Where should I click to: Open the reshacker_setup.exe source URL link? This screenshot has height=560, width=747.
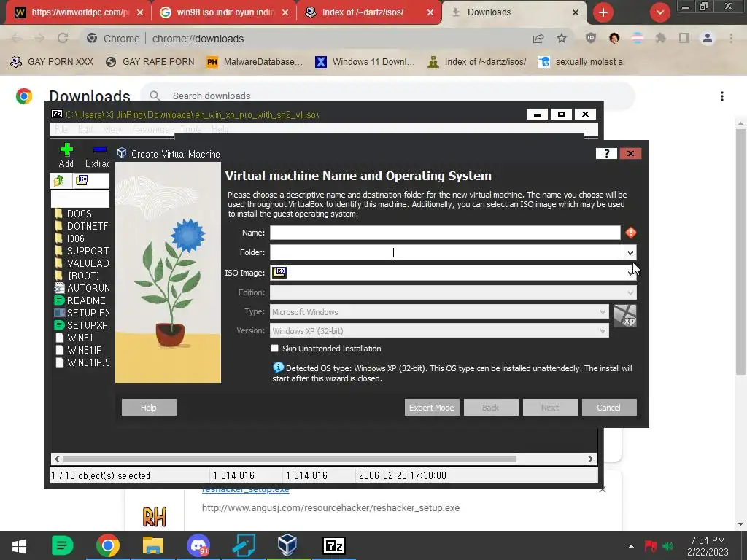pos(330,508)
